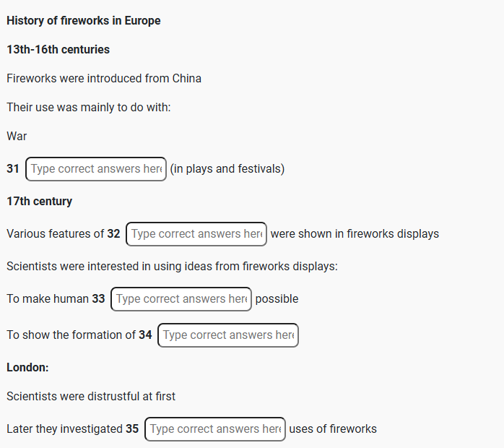The height and width of the screenshot is (448, 504).
Task: Click the "Fireworks were introduced from China" line
Action: click(x=104, y=78)
